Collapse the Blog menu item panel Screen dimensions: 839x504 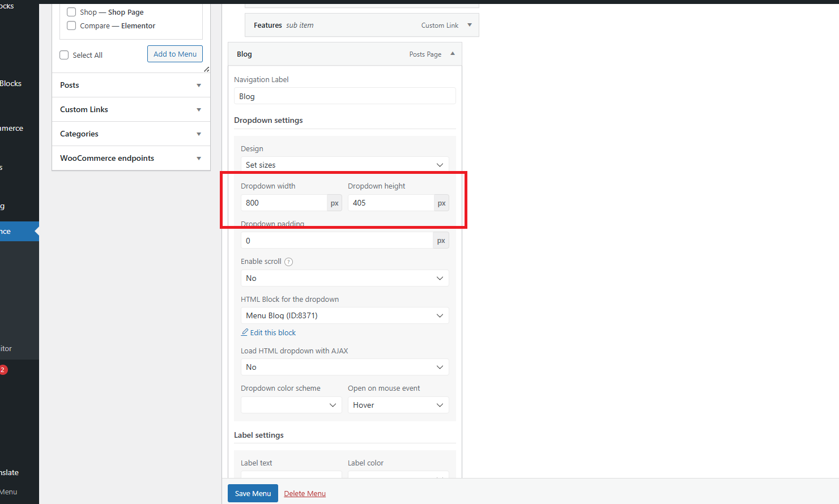click(453, 54)
